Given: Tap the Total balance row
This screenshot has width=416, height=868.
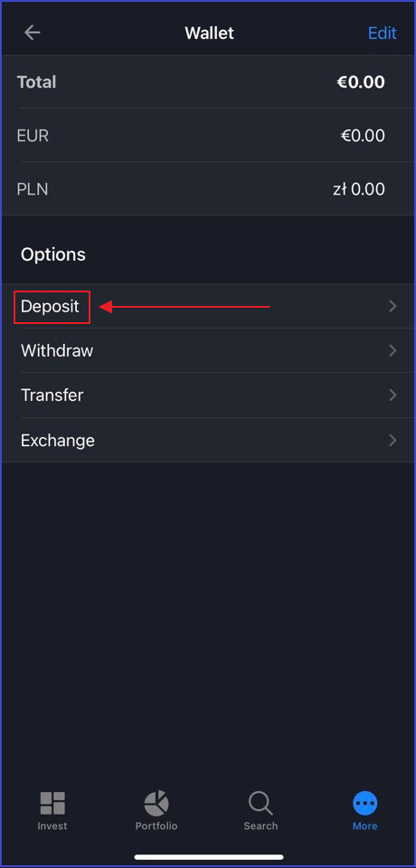Looking at the screenshot, I should click(x=208, y=82).
